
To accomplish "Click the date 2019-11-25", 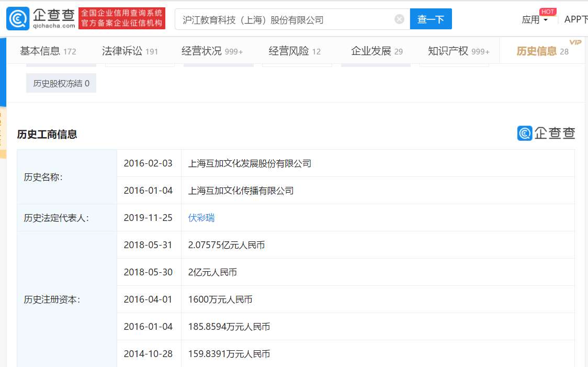I will [148, 218].
